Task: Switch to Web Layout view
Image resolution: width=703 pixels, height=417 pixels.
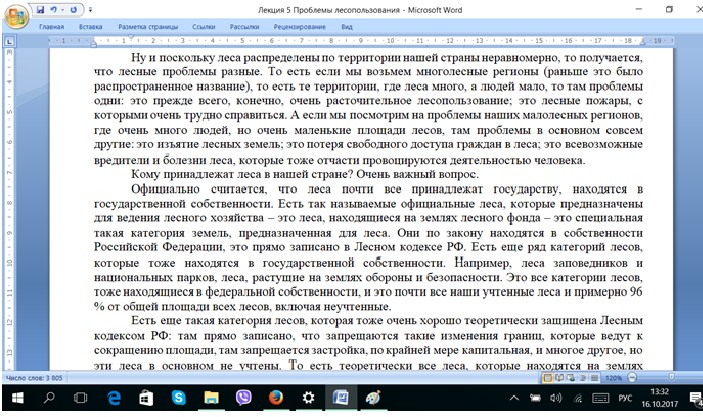Action: point(571,378)
